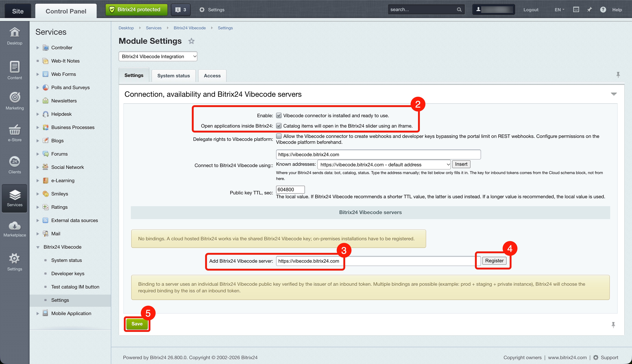Screen dimensions: 632x364
Task: Switch to the Access tab
Action: pos(212,76)
